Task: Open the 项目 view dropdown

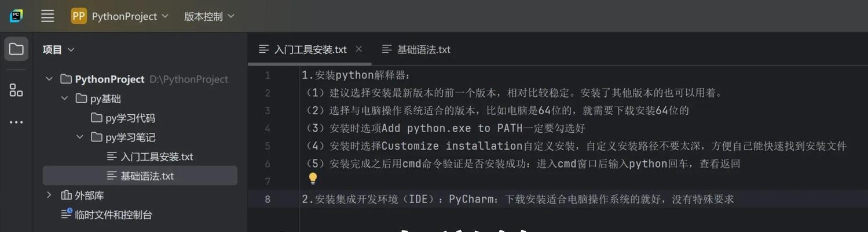Action: tap(58, 50)
